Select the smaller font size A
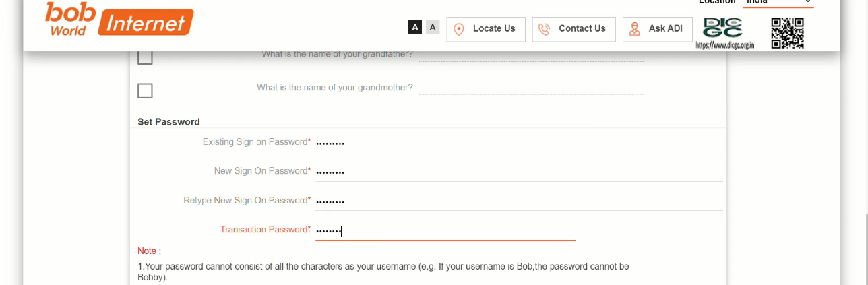Screen dimensions: 868x285 pos(433,27)
